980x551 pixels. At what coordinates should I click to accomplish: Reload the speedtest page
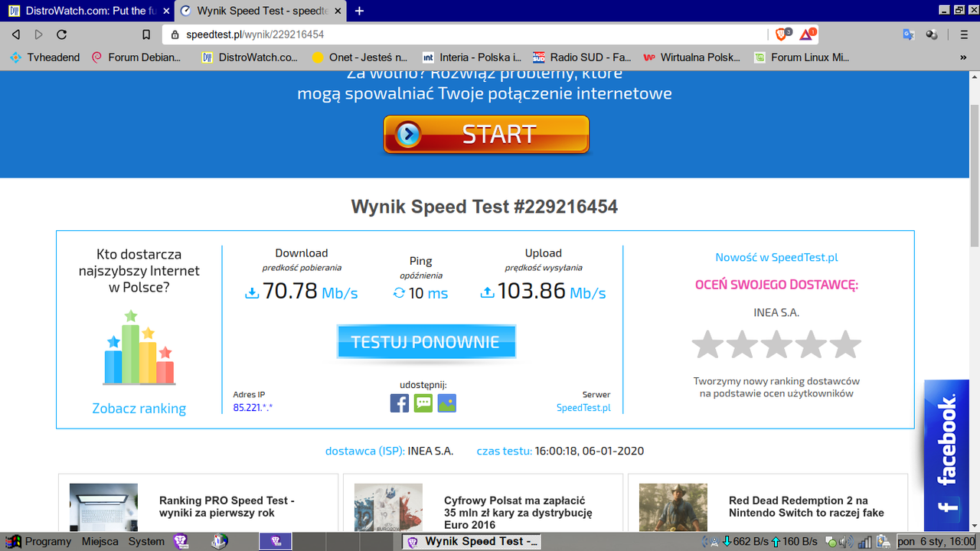pos(62,34)
